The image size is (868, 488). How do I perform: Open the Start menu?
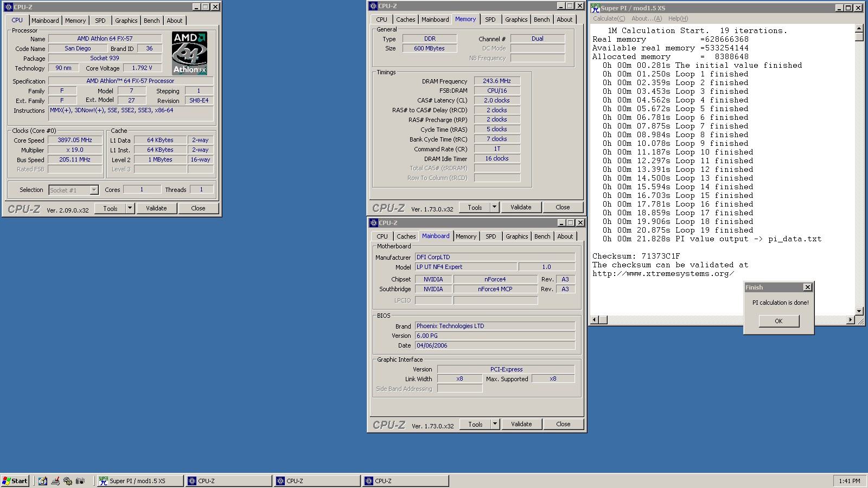tap(15, 481)
